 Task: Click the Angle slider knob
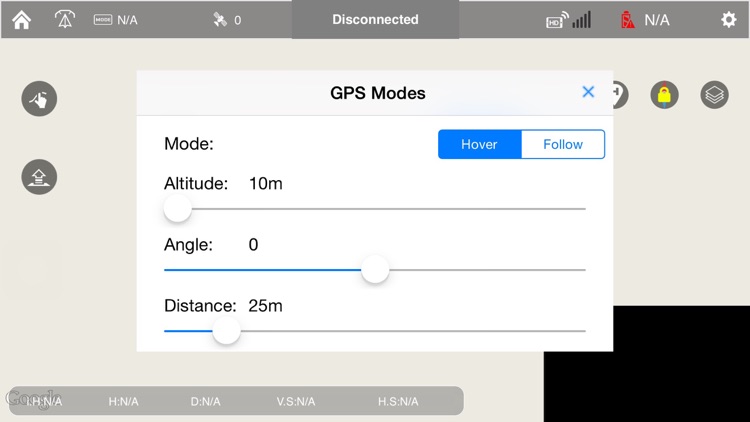pyautogui.click(x=375, y=269)
